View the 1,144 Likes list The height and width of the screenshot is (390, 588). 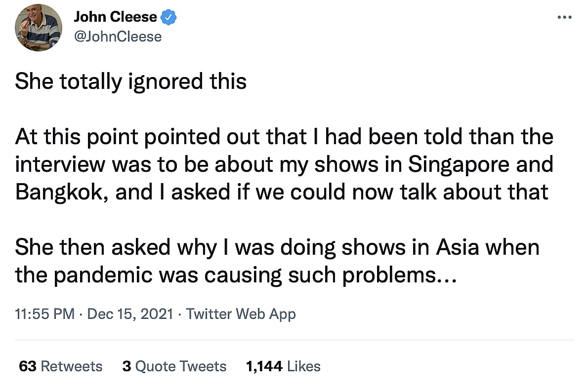283,366
